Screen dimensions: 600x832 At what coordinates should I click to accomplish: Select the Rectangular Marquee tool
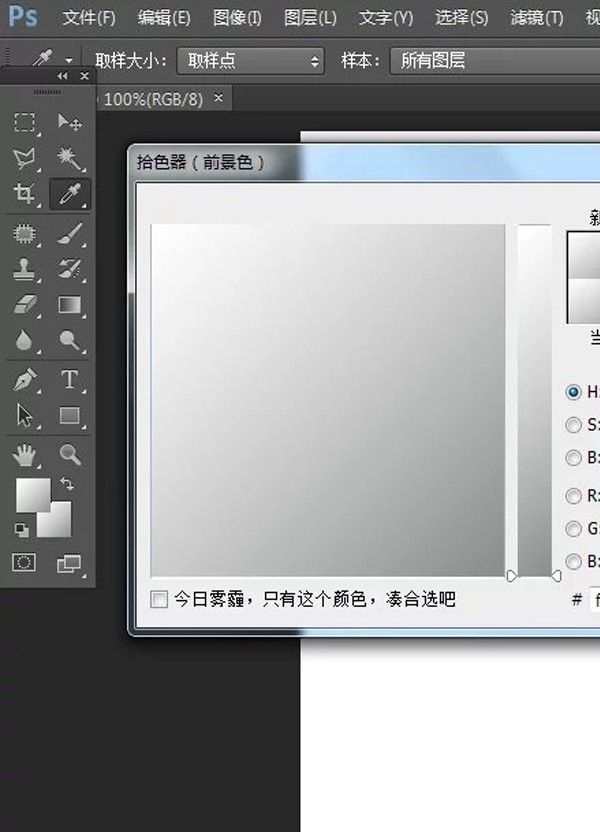24,123
